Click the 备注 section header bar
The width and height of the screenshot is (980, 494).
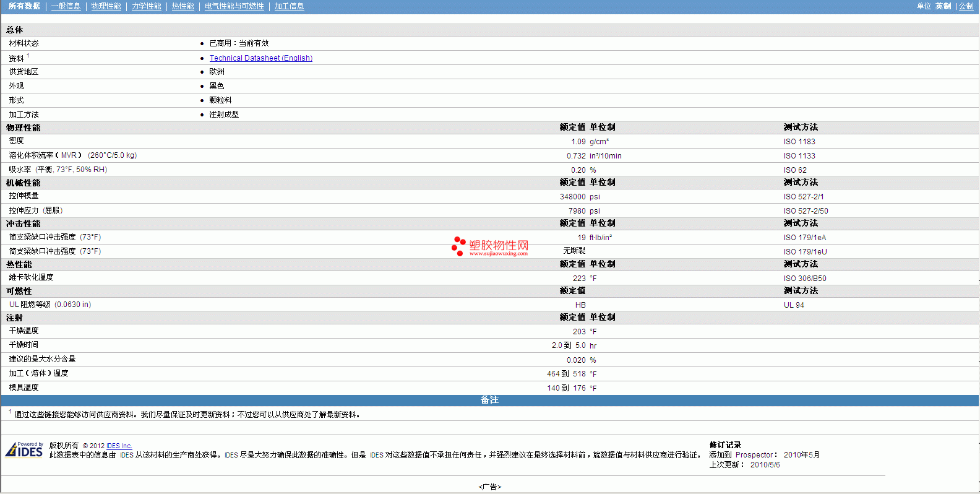click(490, 401)
